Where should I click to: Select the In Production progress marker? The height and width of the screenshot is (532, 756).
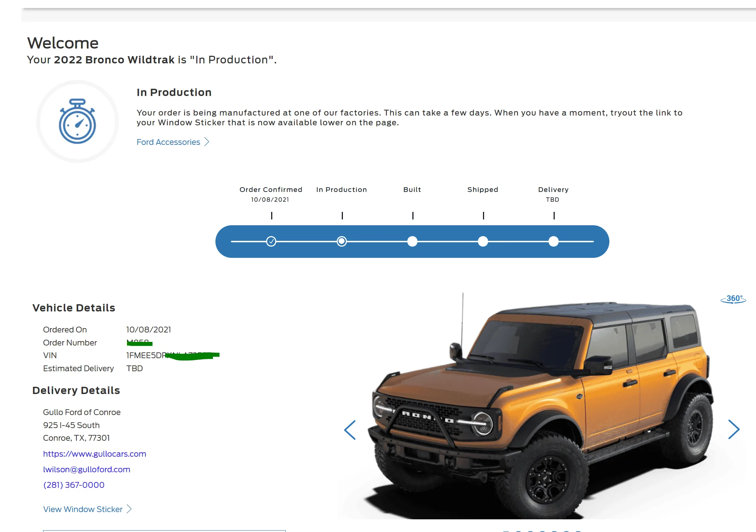tap(342, 241)
